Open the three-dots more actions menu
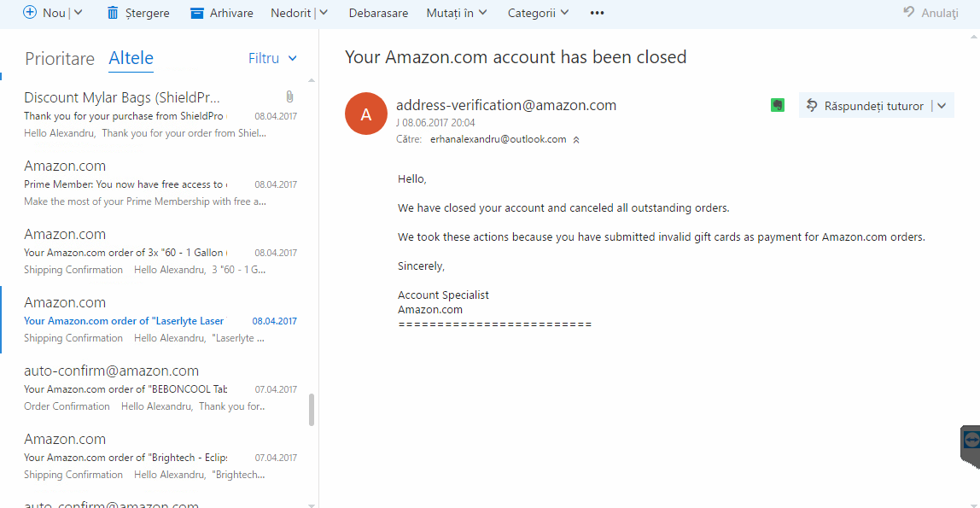980x508 pixels. [597, 13]
